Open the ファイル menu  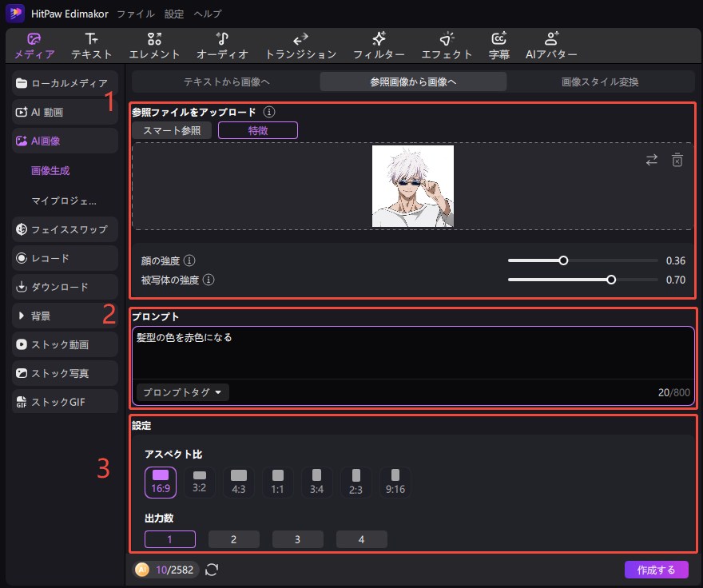coord(136,14)
